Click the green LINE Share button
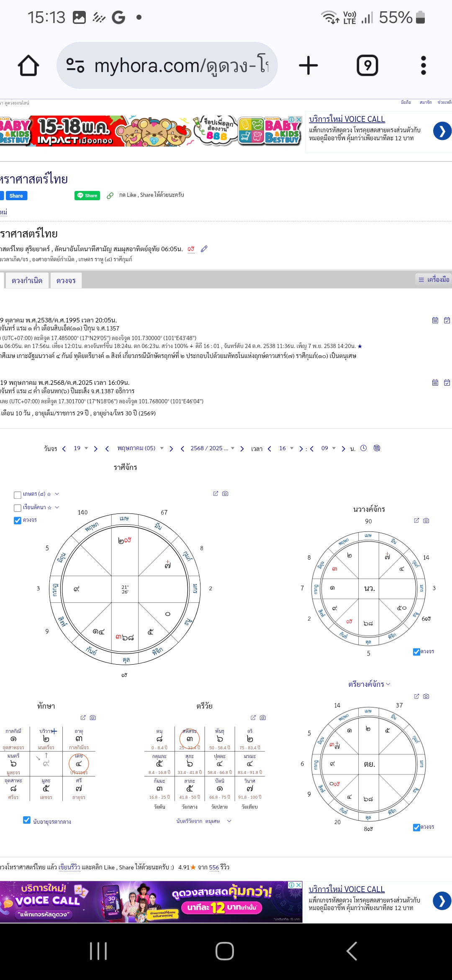Image resolution: width=452 pixels, height=980 pixels. click(x=87, y=196)
